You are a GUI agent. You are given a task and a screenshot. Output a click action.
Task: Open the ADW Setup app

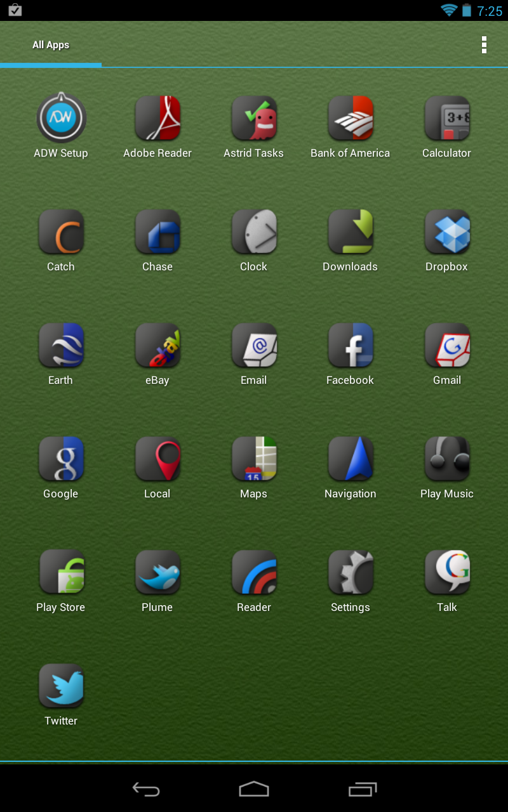point(61,118)
